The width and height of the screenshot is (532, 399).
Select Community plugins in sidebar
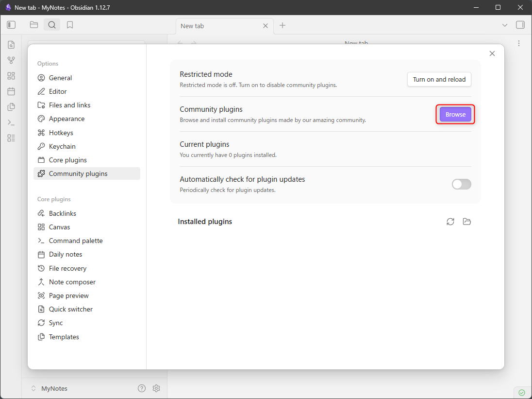point(87,173)
